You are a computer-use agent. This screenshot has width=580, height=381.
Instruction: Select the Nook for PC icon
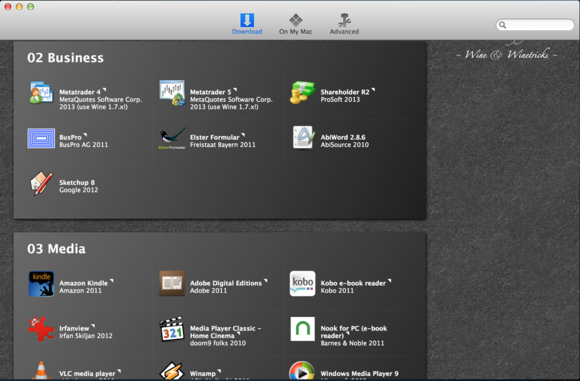click(303, 329)
